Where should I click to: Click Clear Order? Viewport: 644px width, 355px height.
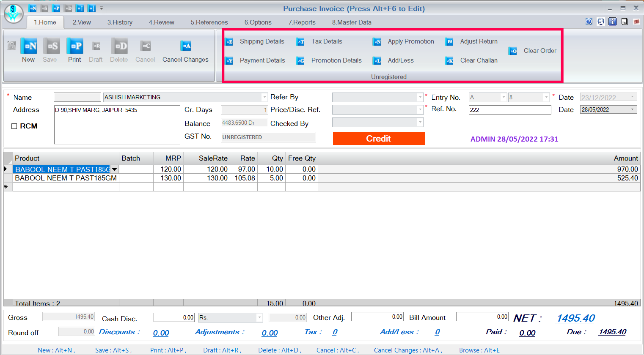pos(533,51)
